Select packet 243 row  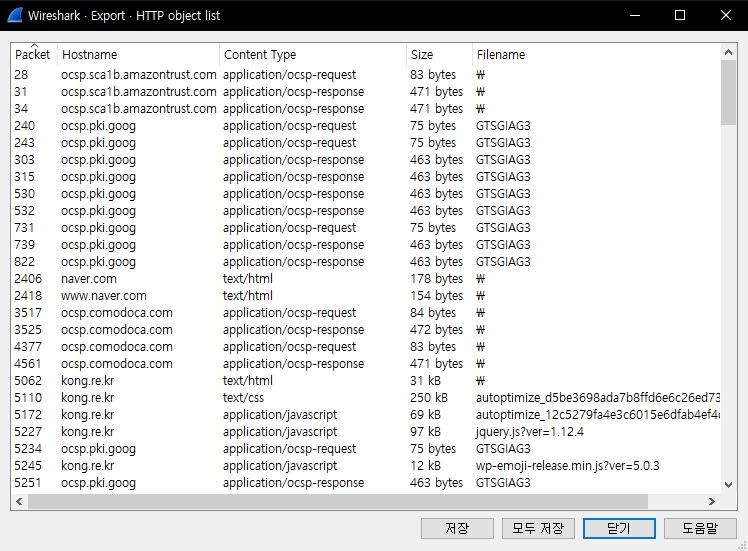coord(366,143)
